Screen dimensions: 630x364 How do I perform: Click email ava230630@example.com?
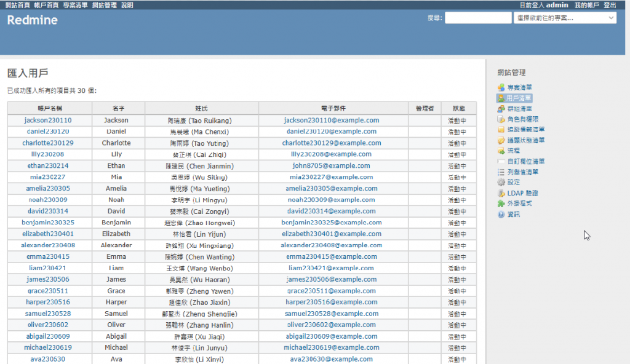tap(332, 359)
